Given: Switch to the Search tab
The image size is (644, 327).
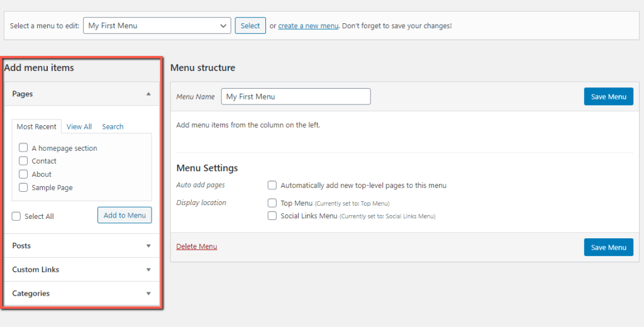Looking at the screenshot, I should click(113, 126).
